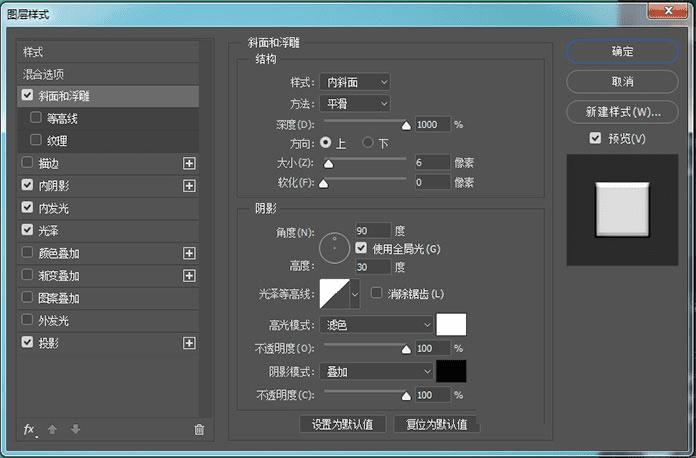Add another 内阴影 effect with its plus icon
Viewport: 696px width, 458px height.
(190, 186)
